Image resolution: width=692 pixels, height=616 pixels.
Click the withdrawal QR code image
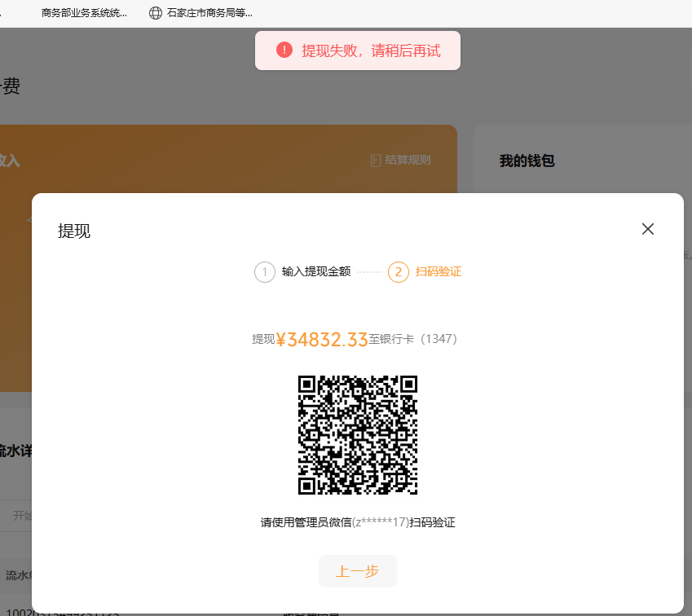point(358,434)
